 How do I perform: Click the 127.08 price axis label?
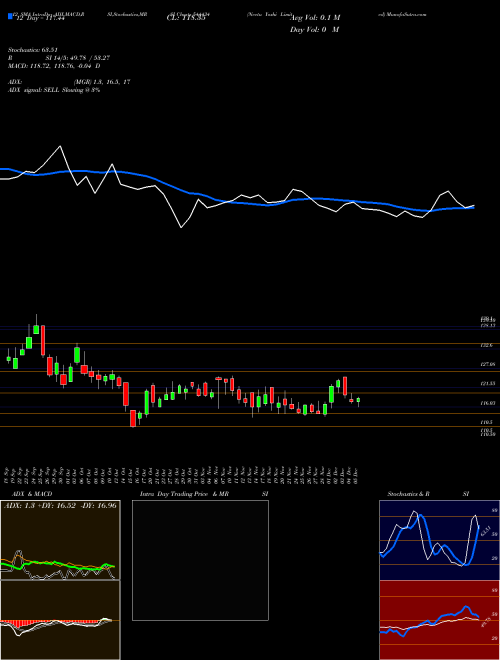click(x=488, y=365)
